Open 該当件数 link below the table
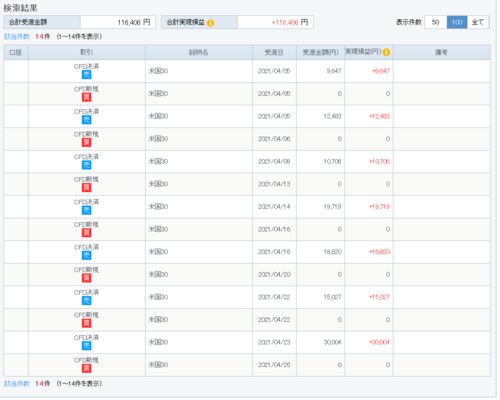Viewport: 500px width, 400px height. [17, 383]
